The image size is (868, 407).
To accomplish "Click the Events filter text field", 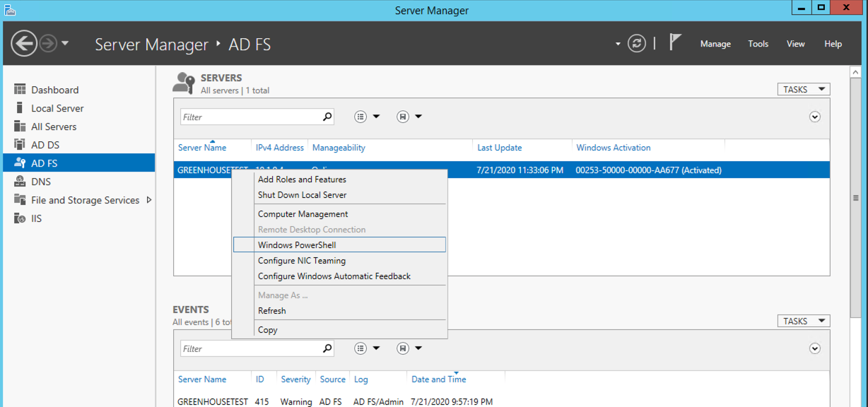I will point(250,349).
